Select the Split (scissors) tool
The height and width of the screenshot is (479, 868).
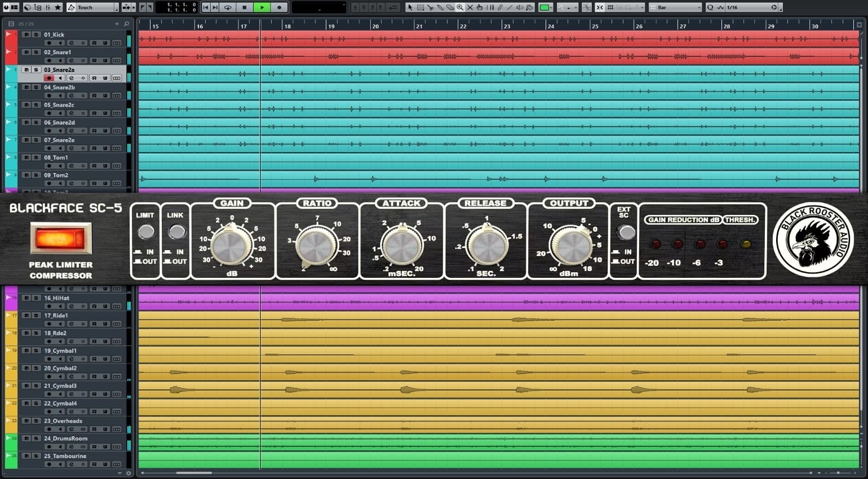(431, 7)
